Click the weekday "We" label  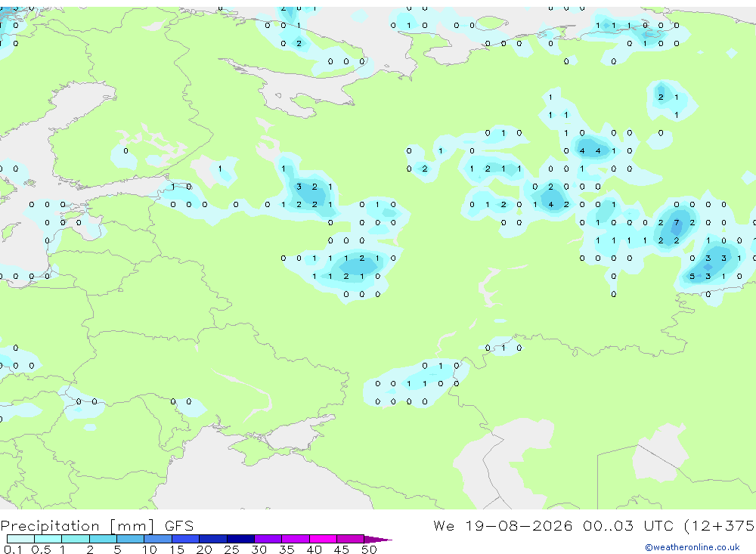click(444, 525)
